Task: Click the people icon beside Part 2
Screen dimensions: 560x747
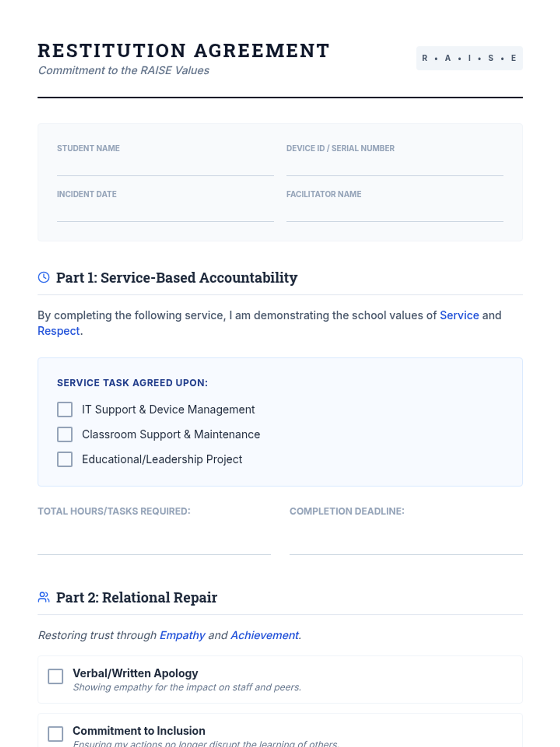Action: [43, 597]
